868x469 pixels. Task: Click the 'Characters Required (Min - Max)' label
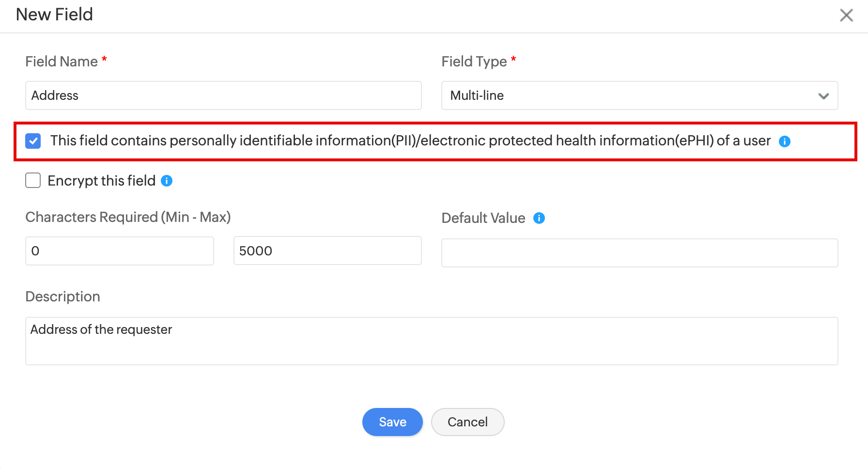pos(128,217)
